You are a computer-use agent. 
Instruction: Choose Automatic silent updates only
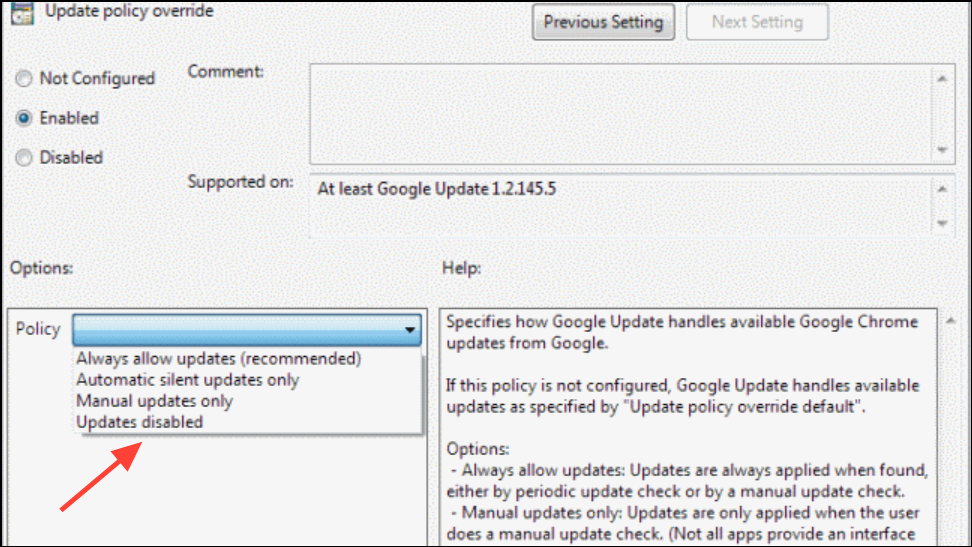187,380
